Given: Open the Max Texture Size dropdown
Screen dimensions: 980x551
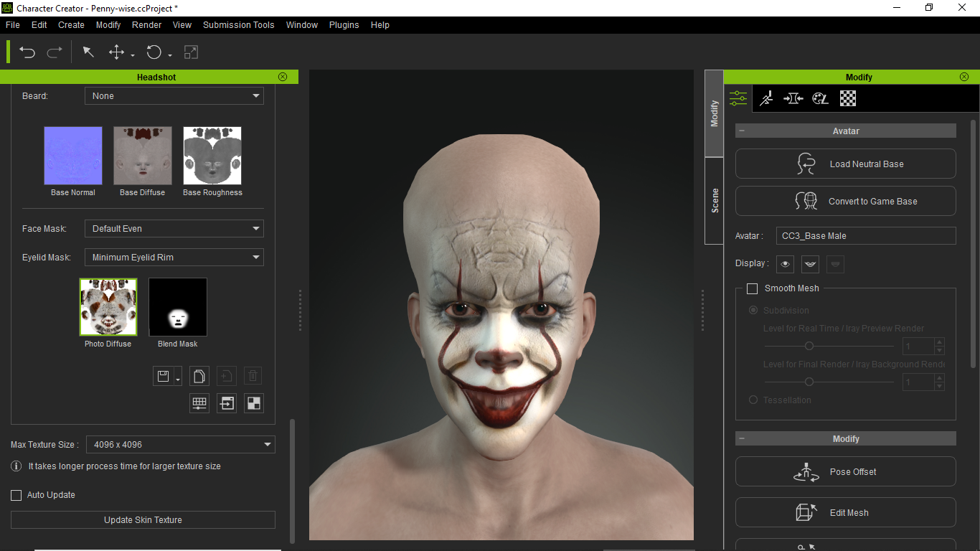Looking at the screenshot, I should (181, 445).
